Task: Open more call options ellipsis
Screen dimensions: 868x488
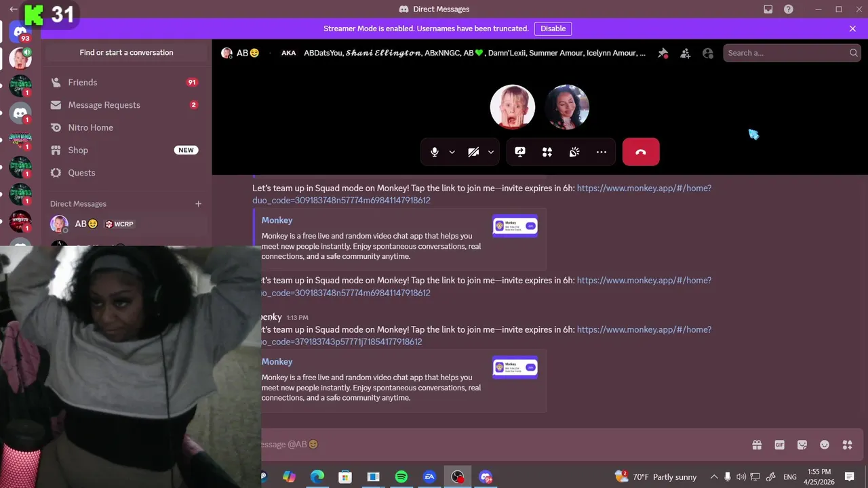Action: pyautogui.click(x=601, y=152)
